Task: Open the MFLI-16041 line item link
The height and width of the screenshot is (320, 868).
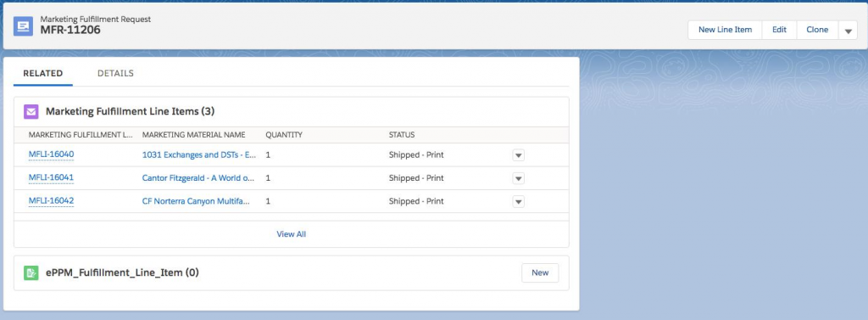Action: (x=51, y=177)
